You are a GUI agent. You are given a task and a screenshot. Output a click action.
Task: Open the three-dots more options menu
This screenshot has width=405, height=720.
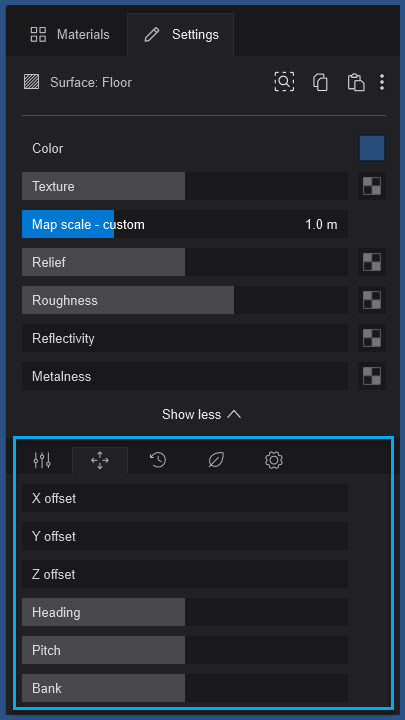(382, 82)
